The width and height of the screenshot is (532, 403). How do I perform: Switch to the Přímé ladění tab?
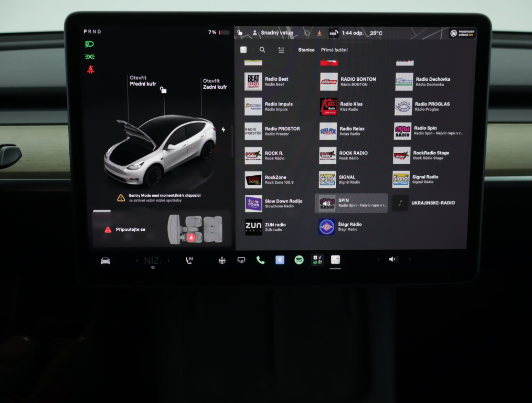tap(334, 50)
